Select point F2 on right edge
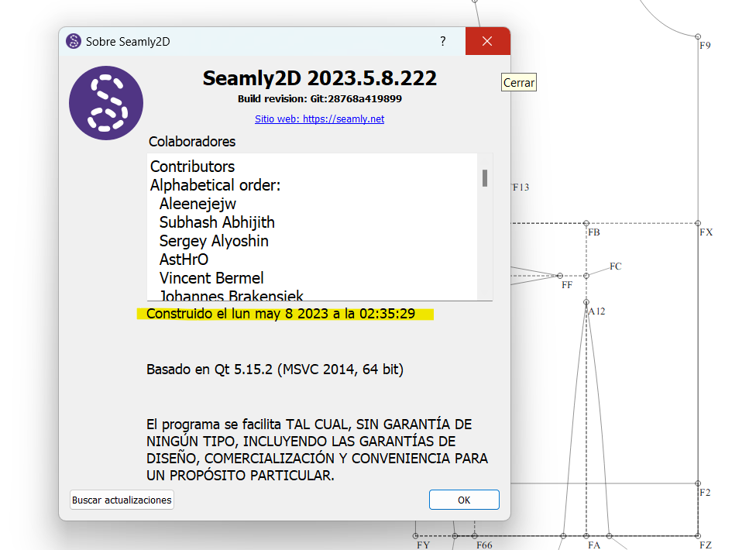 click(698, 483)
